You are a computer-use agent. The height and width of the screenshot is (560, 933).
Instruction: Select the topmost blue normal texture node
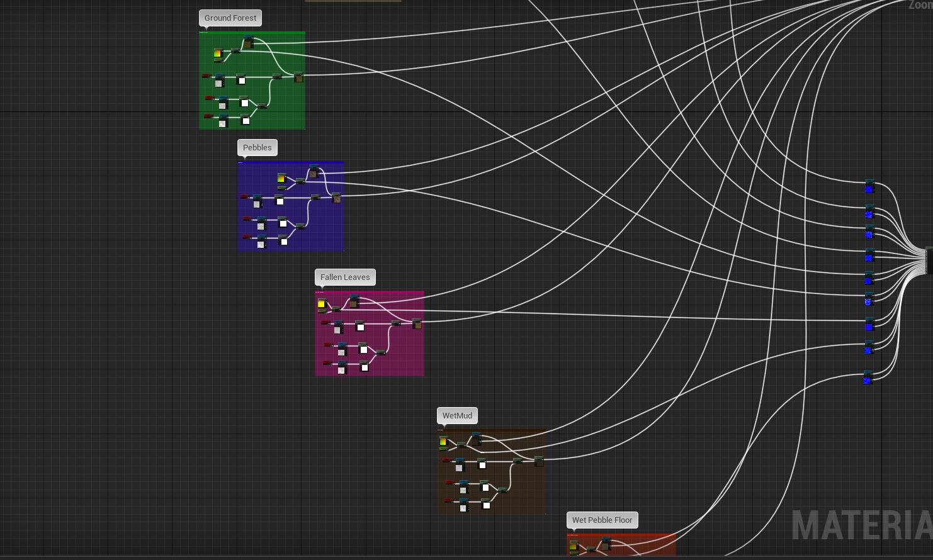coord(869,187)
